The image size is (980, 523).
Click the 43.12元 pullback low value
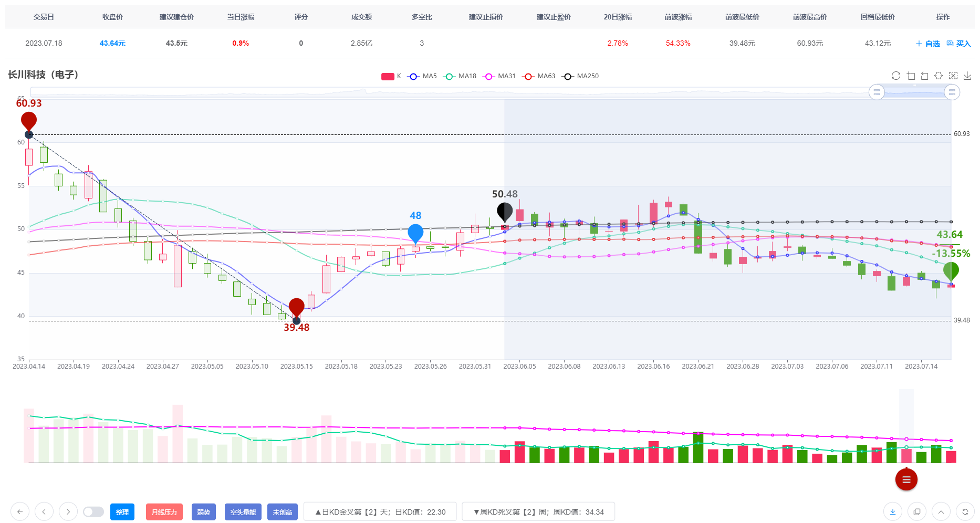878,43
